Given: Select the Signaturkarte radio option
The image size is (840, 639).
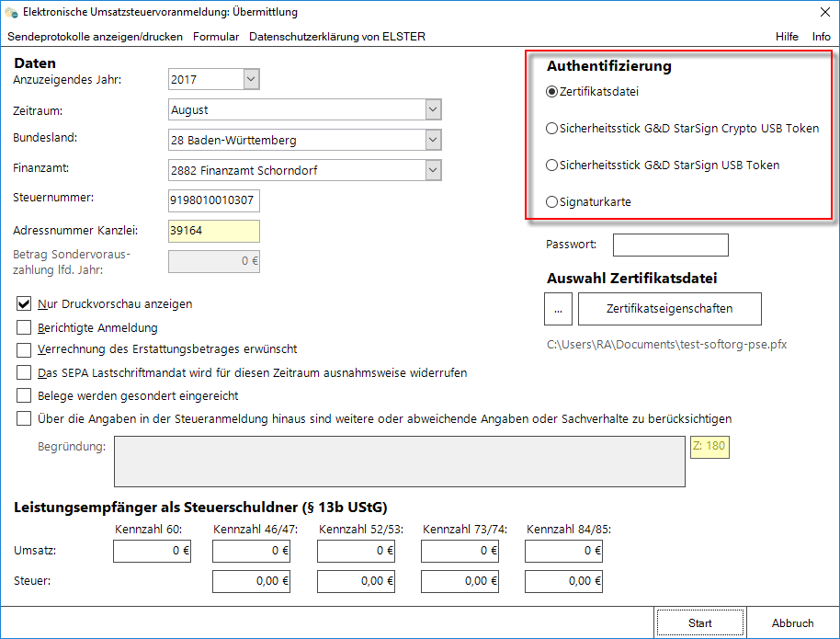Looking at the screenshot, I should (551, 201).
